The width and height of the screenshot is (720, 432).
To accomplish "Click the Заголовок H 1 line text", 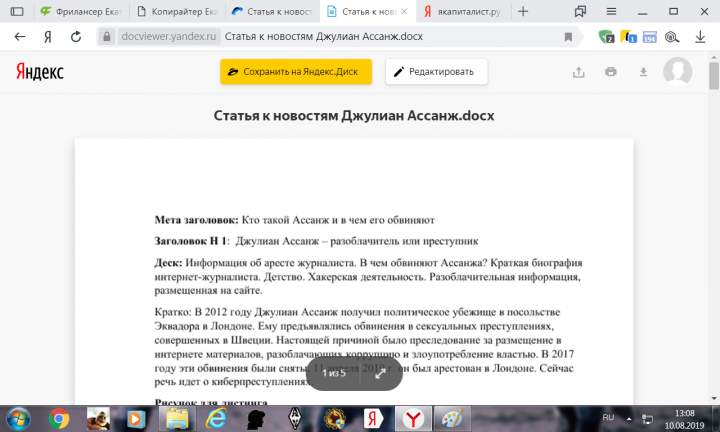I will click(316, 241).
